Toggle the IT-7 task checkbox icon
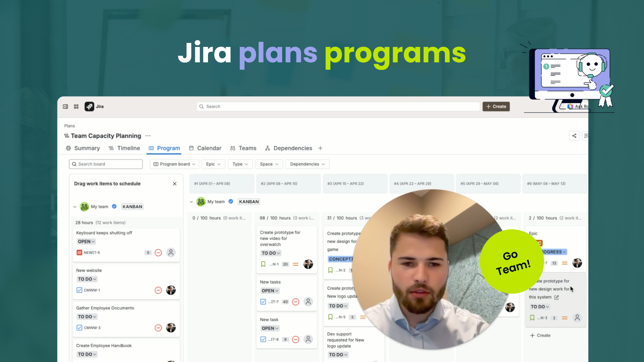The image size is (644, 362). click(x=263, y=302)
